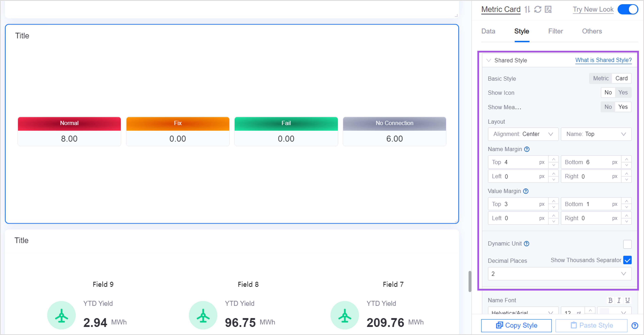Image resolution: width=644 pixels, height=335 pixels.
Task: Select Yes for Show Icon
Action: click(623, 93)
